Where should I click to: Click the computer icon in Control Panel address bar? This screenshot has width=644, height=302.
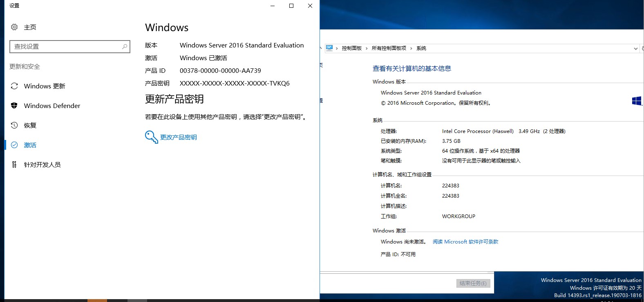[x=329, y=48]
